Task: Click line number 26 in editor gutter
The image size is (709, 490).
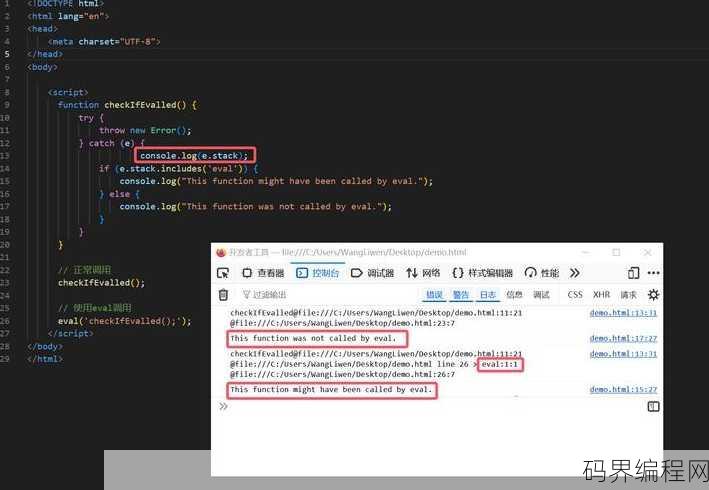Action: tap(5, 320)
